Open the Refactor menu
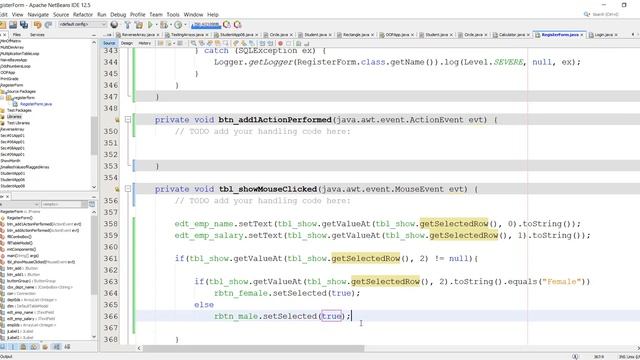The height and width of the screenshot is (360, 640). coord(83,14)
